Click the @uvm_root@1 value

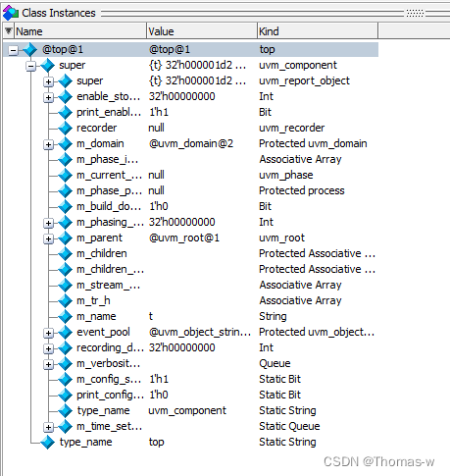click(184, 238)
